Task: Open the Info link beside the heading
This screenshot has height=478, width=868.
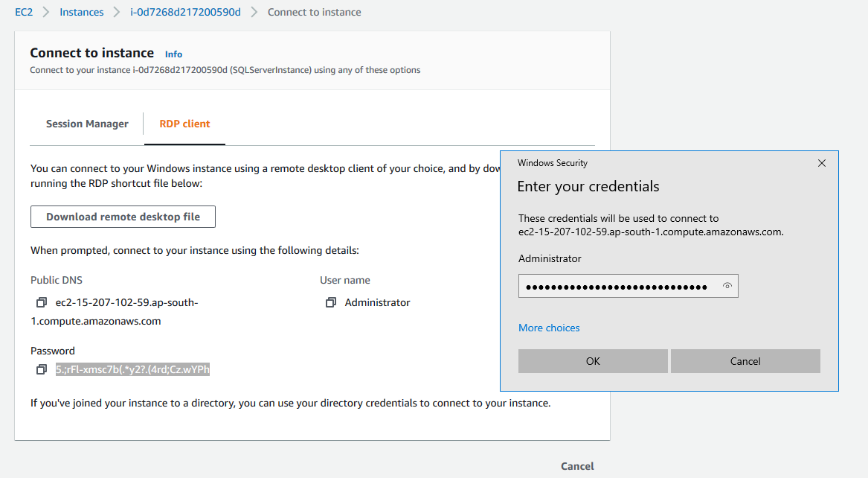Action: point(173,54)
